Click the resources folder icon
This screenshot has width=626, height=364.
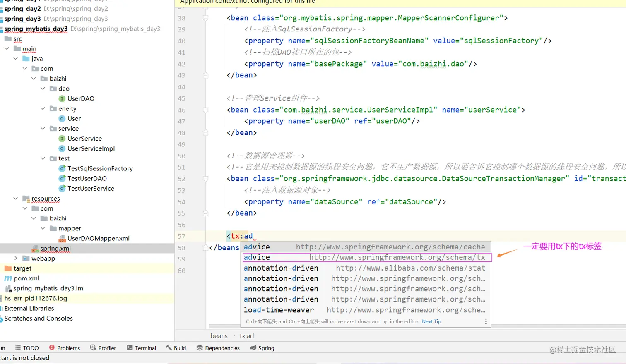pos(26,199)
